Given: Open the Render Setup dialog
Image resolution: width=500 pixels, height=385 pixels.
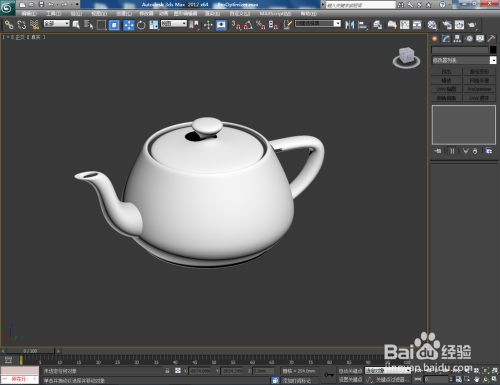Looking at the screenshot, I should (x=447, y=25).
